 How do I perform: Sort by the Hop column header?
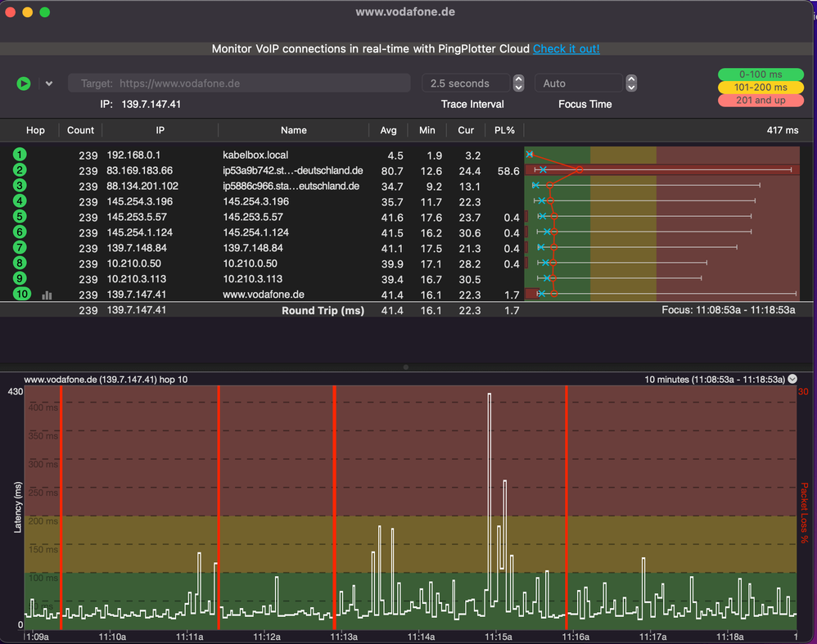click(x=35, y=130)
